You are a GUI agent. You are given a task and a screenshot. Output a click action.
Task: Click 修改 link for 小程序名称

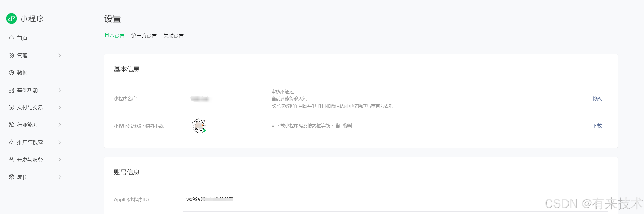[597, 99]
